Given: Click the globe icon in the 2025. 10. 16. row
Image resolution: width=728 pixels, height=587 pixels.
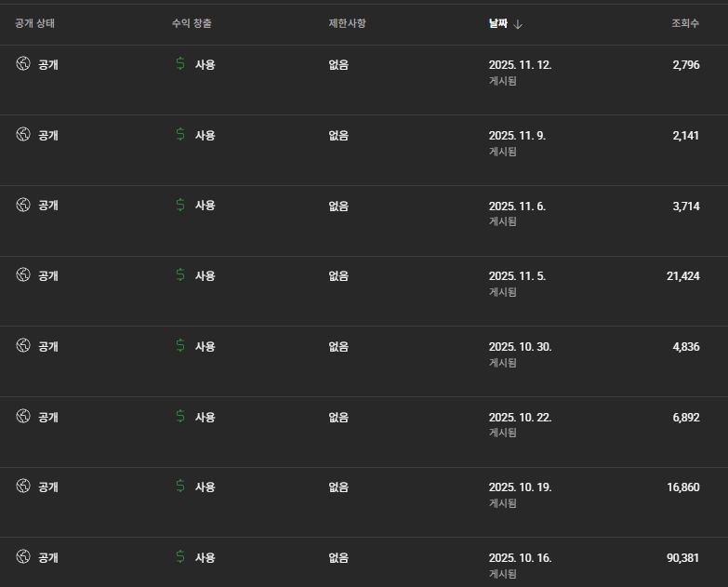Looking at the screenshot, I should pyautogui.click(x=23, y=557).
